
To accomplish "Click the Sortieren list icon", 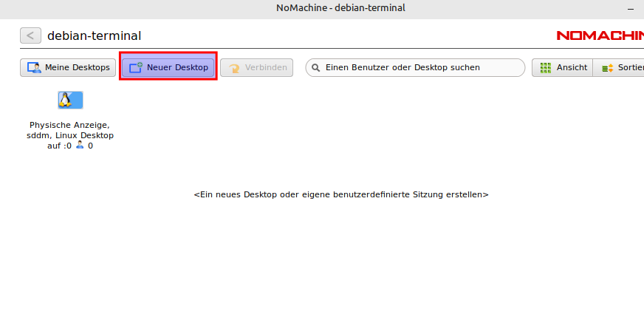I will click(607, 68).
